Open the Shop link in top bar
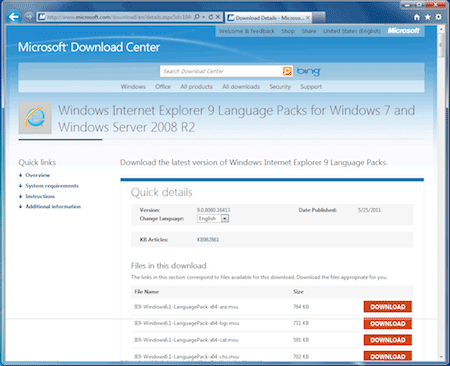Viewport: 450px width, 366px height. click(x=288, y=31)
